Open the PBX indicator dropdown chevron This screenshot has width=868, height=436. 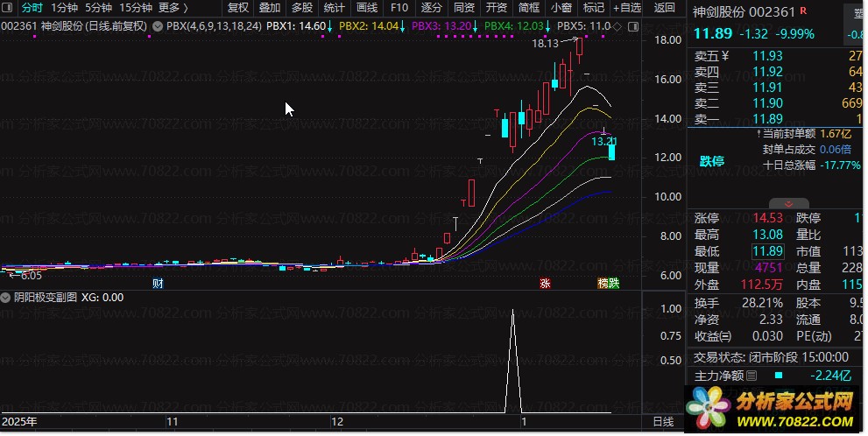157,26
